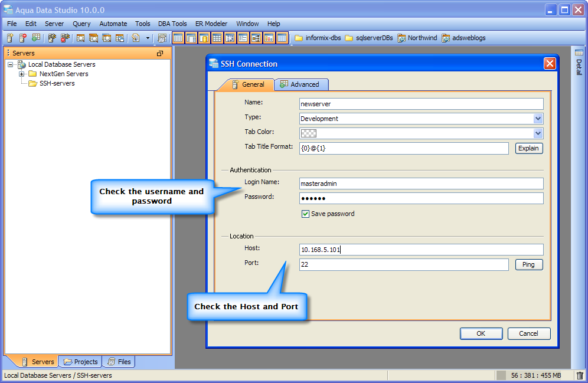This screenshot has width=588, height=383.
Task: Click the Ping button
Action: [529, 264]
